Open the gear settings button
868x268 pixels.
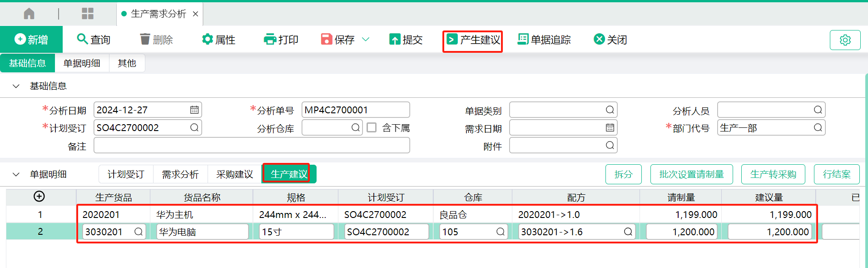pyautogui.click(x=845, y=40)
